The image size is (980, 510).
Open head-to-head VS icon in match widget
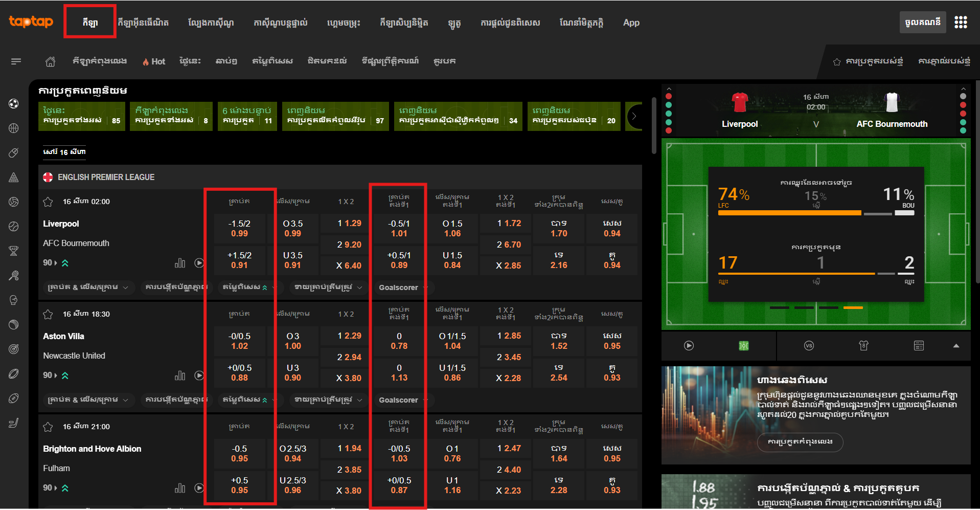809,346
